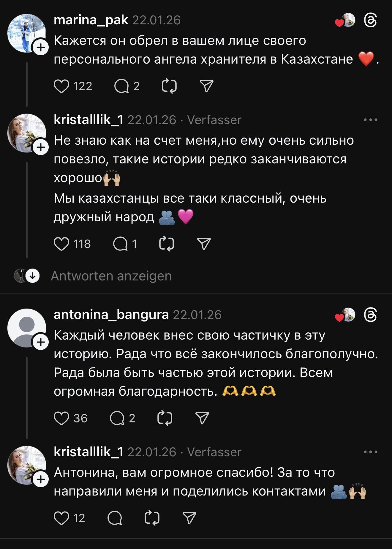
Task: Open replies on marina_pak's comment
Action: click(121, 86)
